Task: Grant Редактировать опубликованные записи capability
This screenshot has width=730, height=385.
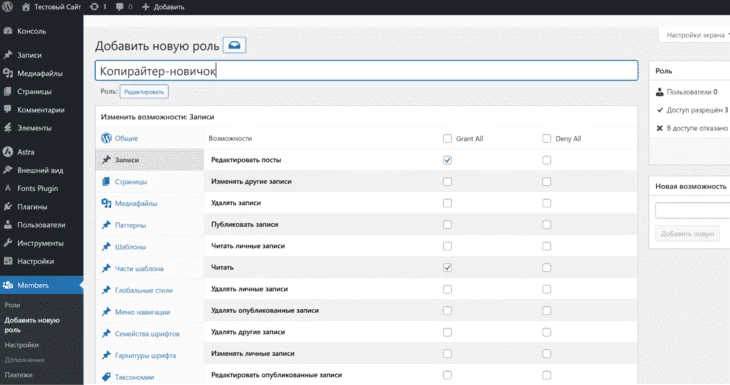Action: 447,375
